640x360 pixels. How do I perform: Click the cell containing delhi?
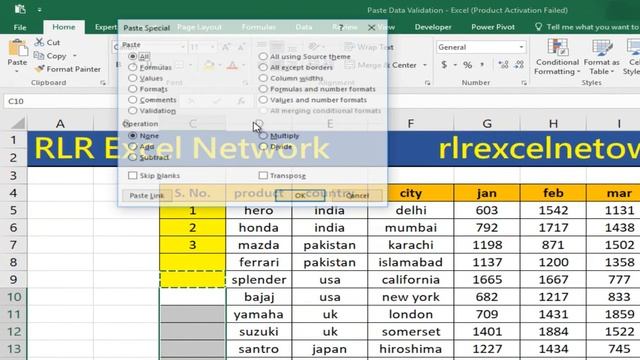point(411,210)
